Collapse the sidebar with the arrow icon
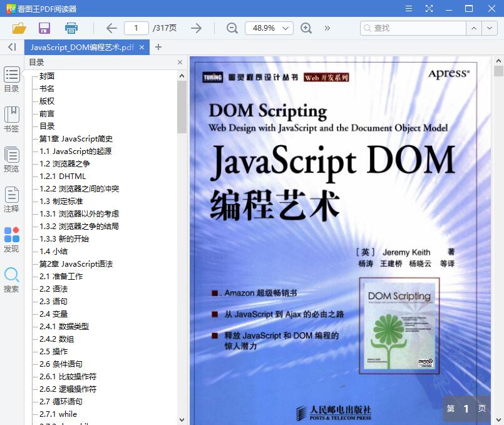The height and width of the screenshot is (425, 504). pos(12,47)
